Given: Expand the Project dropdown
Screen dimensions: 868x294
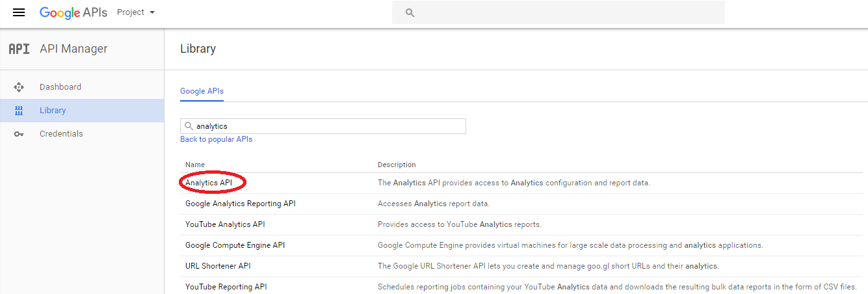Looking at the screenshot, I should tap(136, 12).
